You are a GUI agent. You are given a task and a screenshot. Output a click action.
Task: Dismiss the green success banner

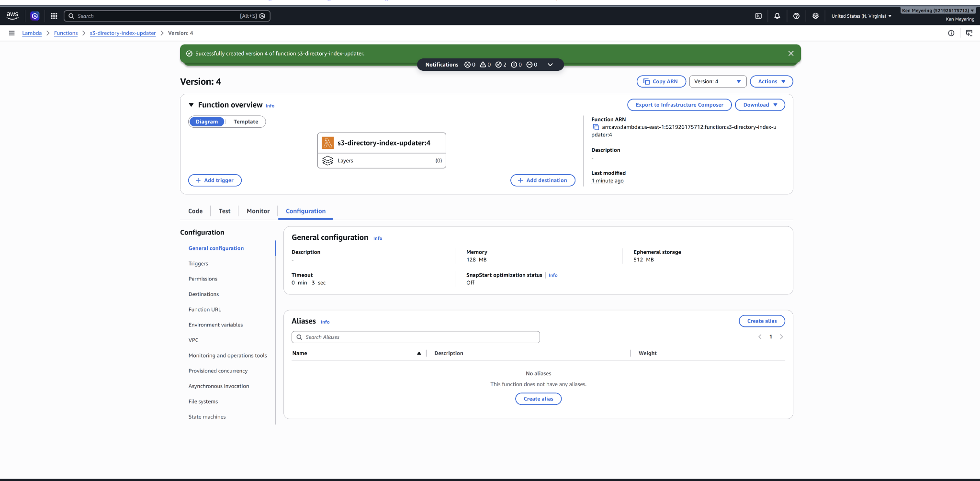[791, 54]
